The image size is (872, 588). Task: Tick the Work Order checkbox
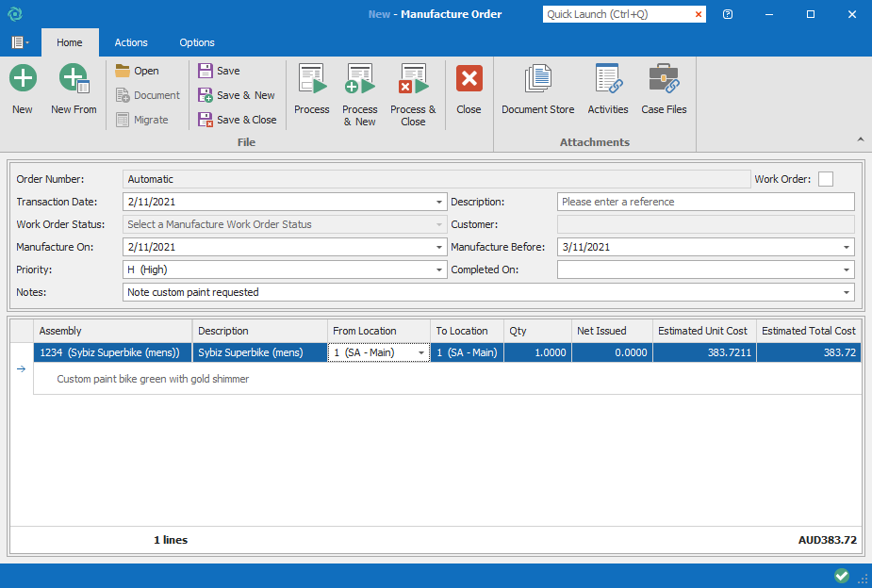coord(826,179)
